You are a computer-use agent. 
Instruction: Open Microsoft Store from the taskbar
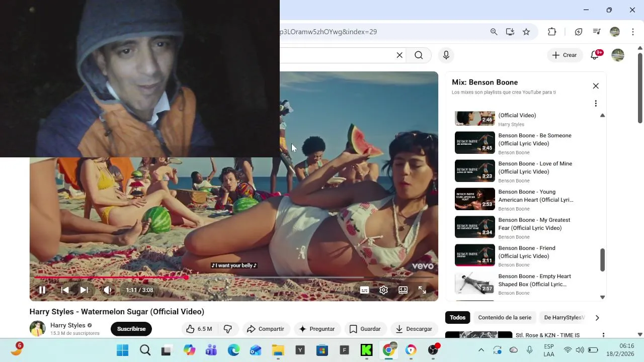point(322,350)
